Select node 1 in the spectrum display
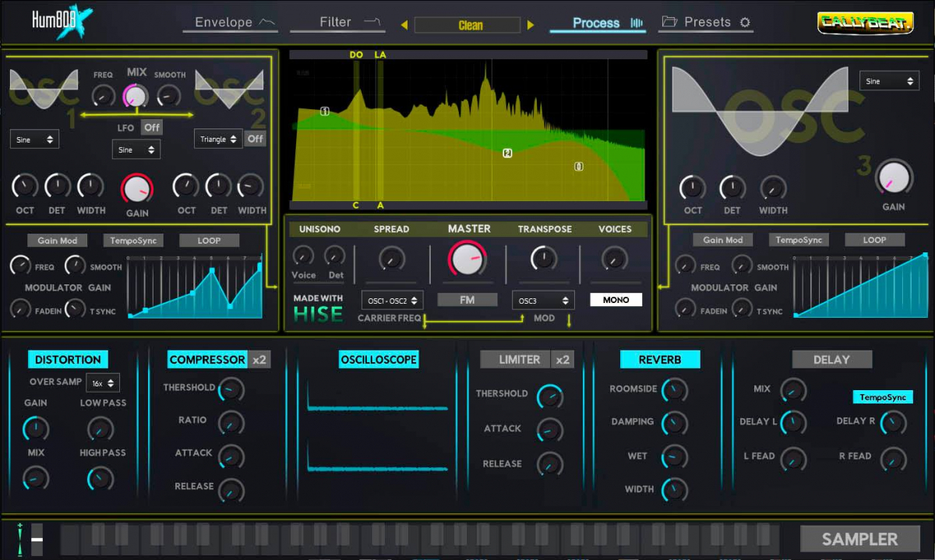 pyautogui.click(x=325, y=111)
